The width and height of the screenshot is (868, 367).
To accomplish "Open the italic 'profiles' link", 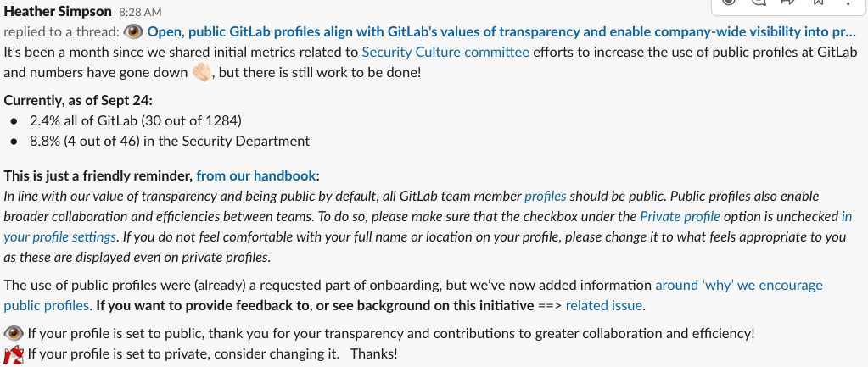I will pos(546,196).
